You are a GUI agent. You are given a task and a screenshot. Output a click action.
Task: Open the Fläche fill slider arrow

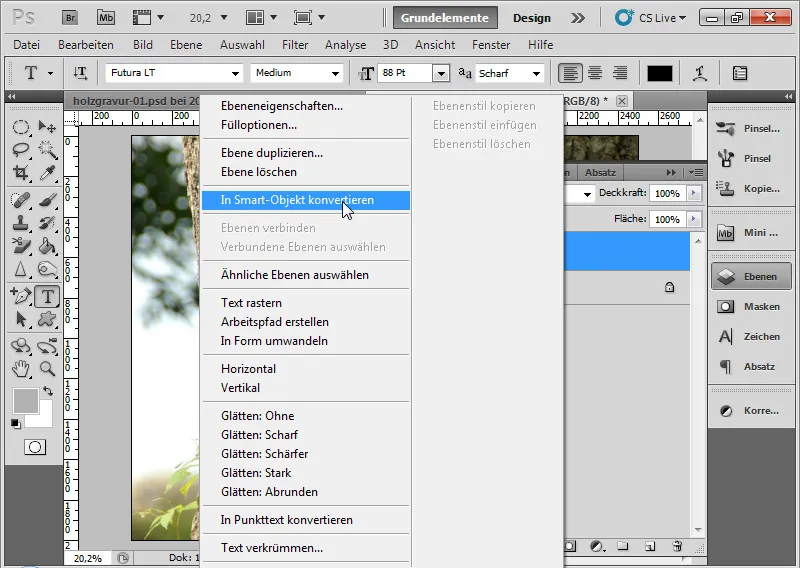pos(693,219)
